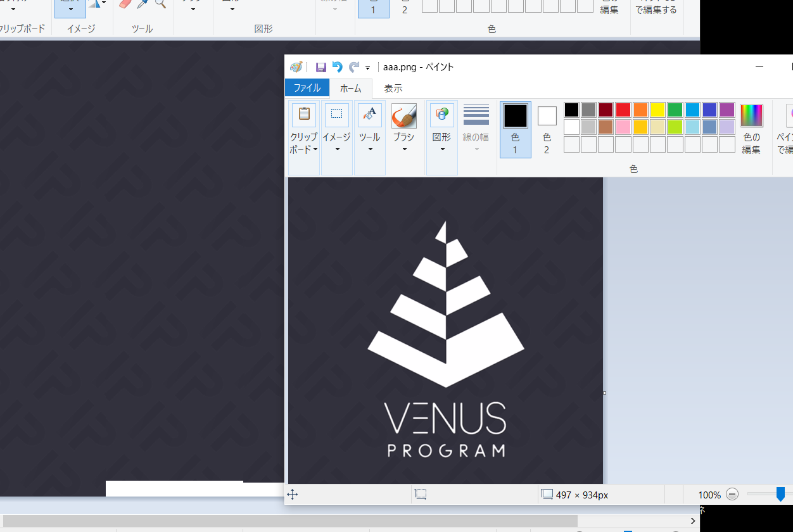Viewport: 793px width, 532px height.
Task: Pick the black palette swatch
Action: click(x=572, y=110)
